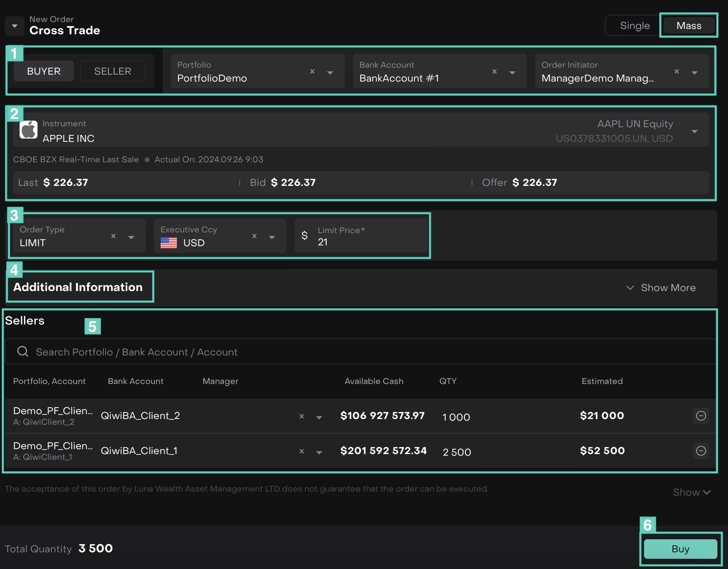Clear the Executive Ccy USD value
Screen dimensions: 728x569
(x=254, y=236)
